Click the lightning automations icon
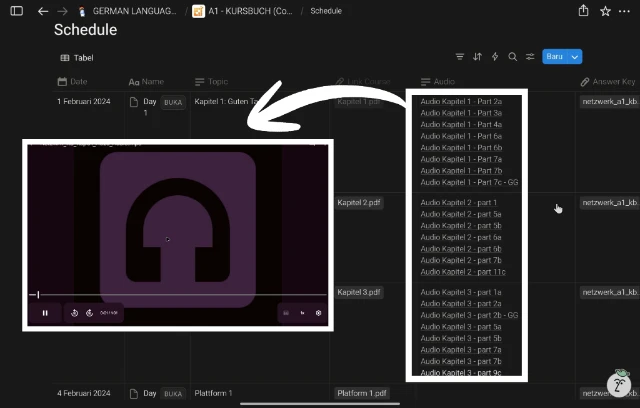The height and width of the screenshot is (408, 640). pyautogui.click(x=495, y=57)
